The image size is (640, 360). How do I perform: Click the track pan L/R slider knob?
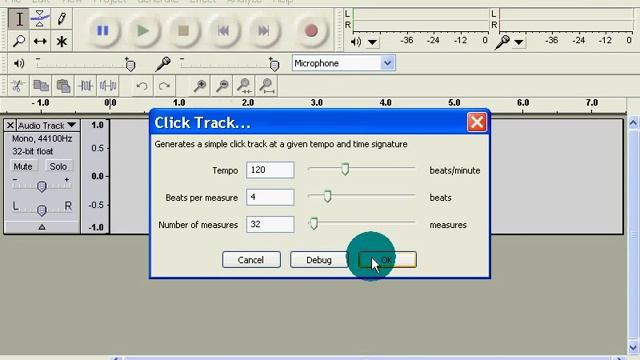42,210
